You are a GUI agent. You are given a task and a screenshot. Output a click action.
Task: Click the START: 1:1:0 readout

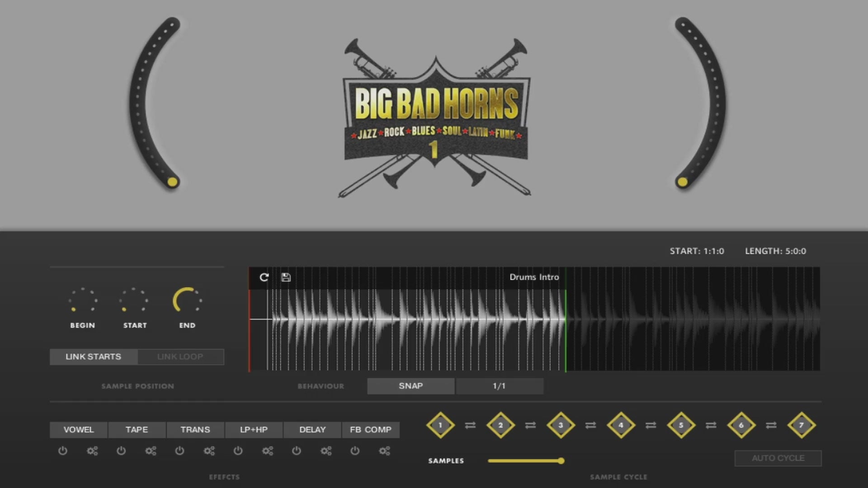pyautogui.click(x=697, y=251)
